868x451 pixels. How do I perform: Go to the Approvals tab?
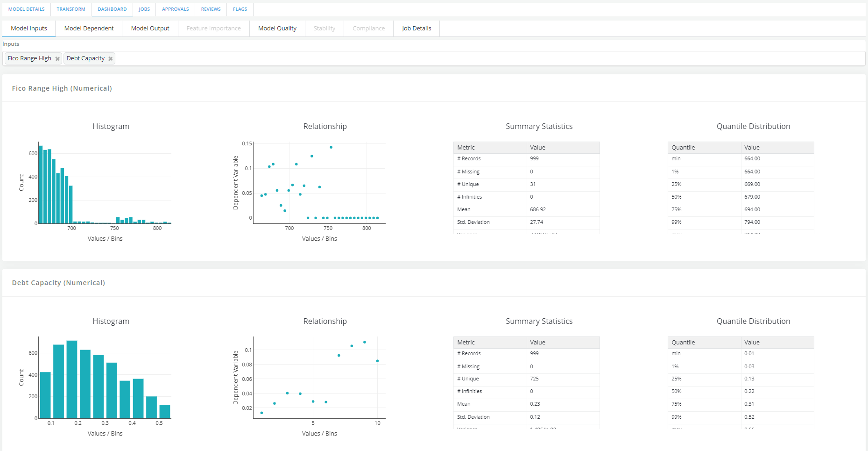coord(175,9)
